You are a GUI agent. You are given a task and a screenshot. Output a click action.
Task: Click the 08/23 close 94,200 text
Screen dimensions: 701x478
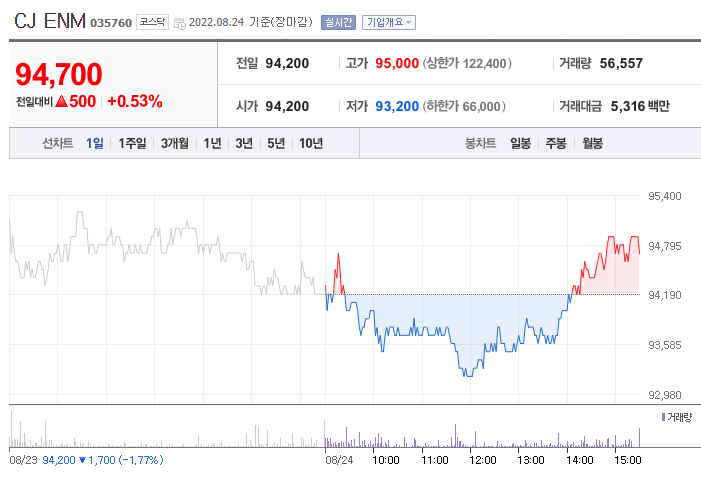click(x=59, y=460)
